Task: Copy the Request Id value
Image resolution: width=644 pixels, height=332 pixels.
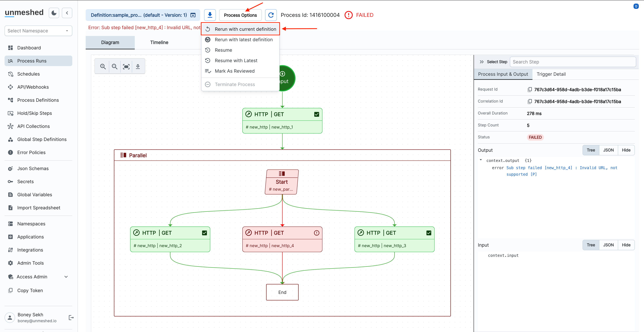Action: coord(530,89)
